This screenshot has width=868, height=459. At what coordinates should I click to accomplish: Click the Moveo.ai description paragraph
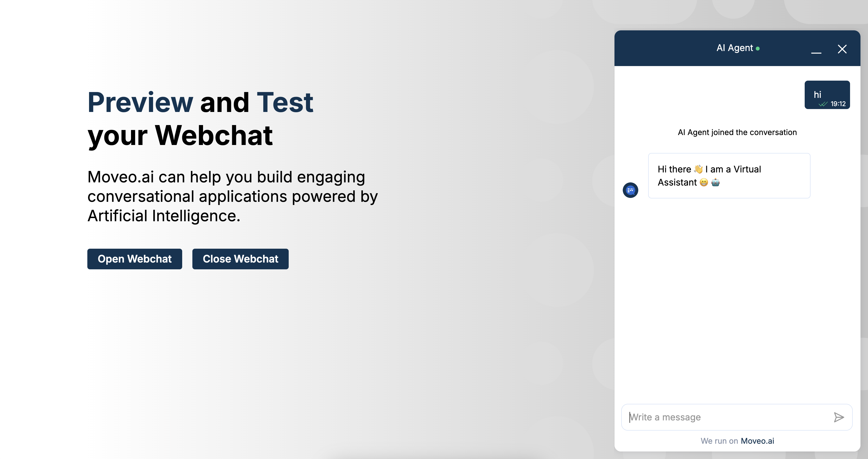(232, 196)
